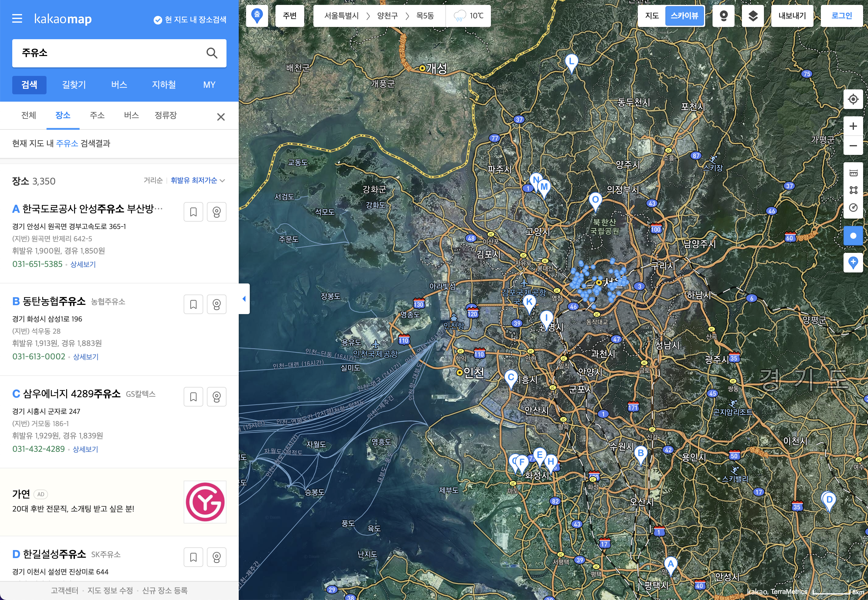868x600 pixels.
Task: Open roadview for 삼우에너지 4289주유소
Action: tap(216, 397)
